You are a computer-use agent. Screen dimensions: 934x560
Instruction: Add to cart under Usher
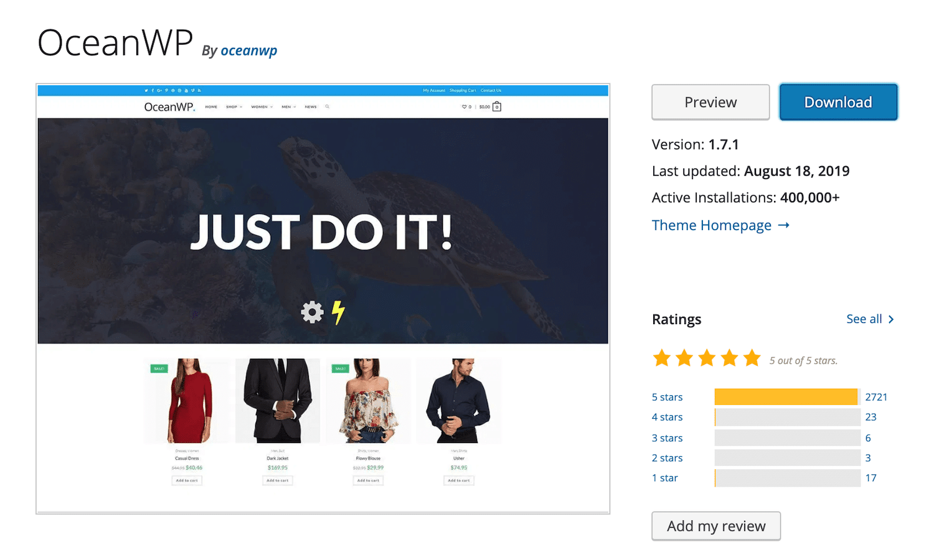pos(459,480)
